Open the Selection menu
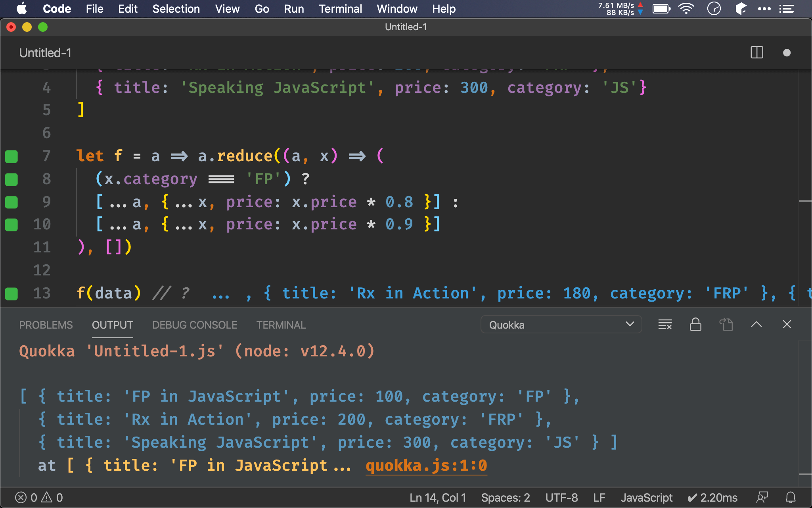Screen dimensions: 812x508 tap(176, 9)
